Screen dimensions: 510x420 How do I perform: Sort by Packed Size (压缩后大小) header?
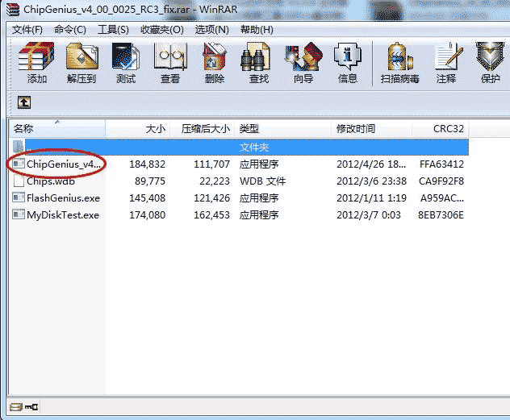click(203, 129)
